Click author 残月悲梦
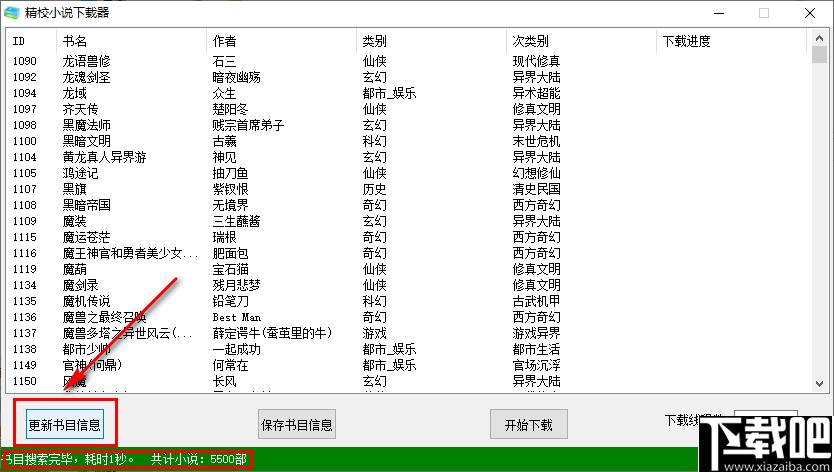This screenshot has height=472, width=834. tap(236, 285)
